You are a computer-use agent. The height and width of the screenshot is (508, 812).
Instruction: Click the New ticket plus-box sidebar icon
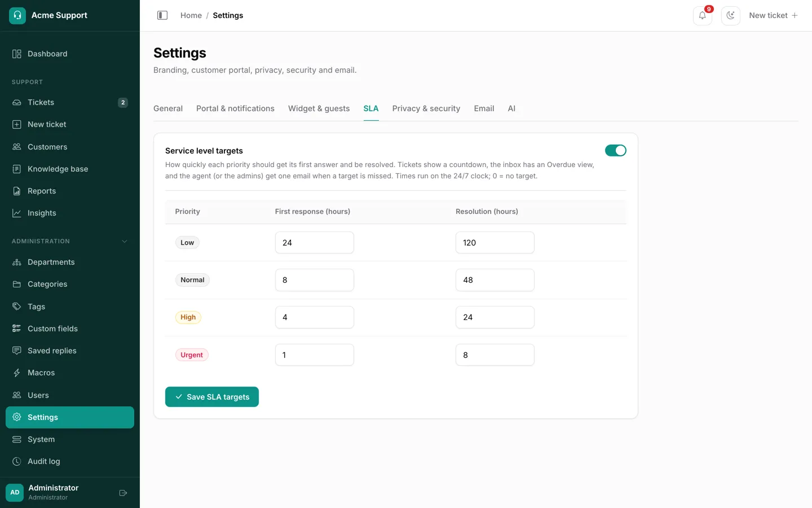pyautogui.click(x=17, y=124)
